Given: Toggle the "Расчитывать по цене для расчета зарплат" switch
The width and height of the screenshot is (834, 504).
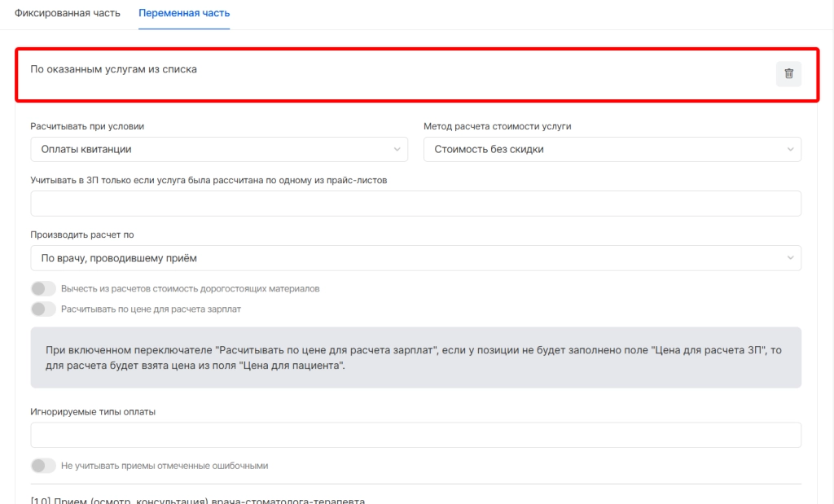Looking at the screenshot, I should pos(43,309).
